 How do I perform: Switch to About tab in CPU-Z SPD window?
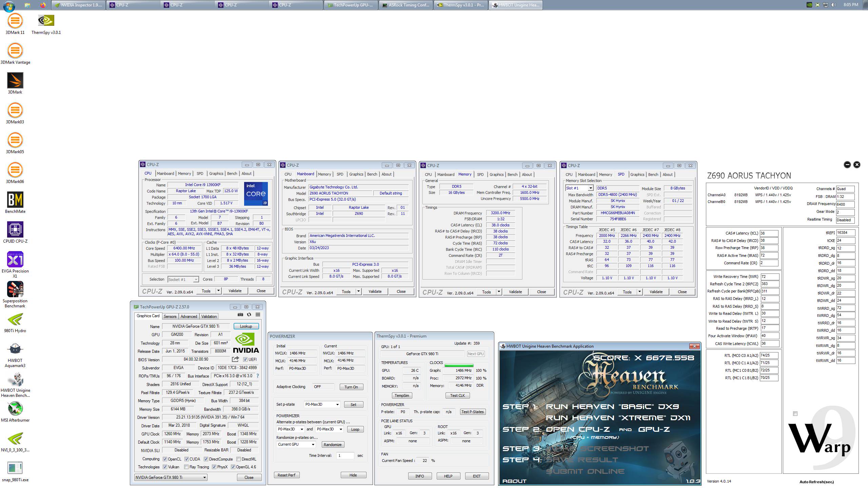click(x=667, y=175)
